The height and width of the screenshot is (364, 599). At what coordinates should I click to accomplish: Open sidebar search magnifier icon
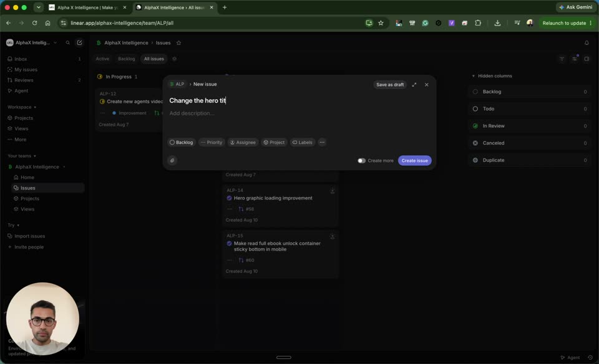pyautogui.click(x=67, y=43)
